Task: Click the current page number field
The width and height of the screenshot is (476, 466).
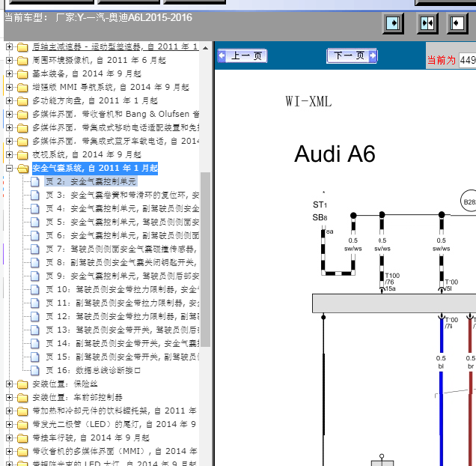Action: (468, 60)
